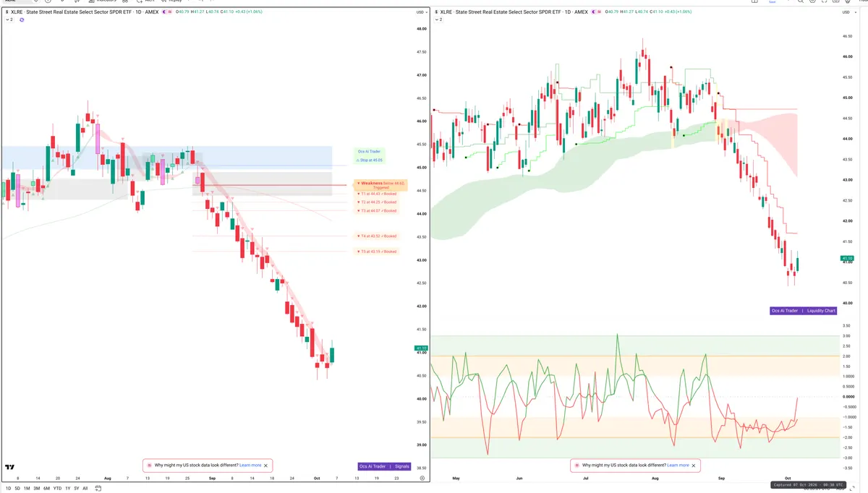Screen dimensions: 868x493
Task: Click the 41.10 price tag on right price axis
Action: (x=847, y=258)
